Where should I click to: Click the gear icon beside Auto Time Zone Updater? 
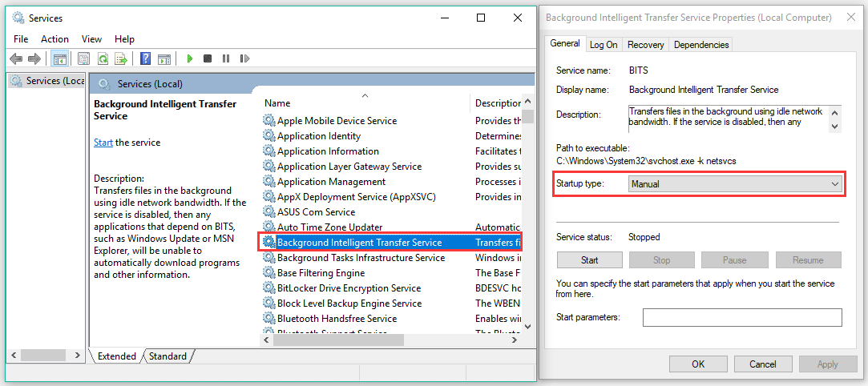[x=269, y=227]
